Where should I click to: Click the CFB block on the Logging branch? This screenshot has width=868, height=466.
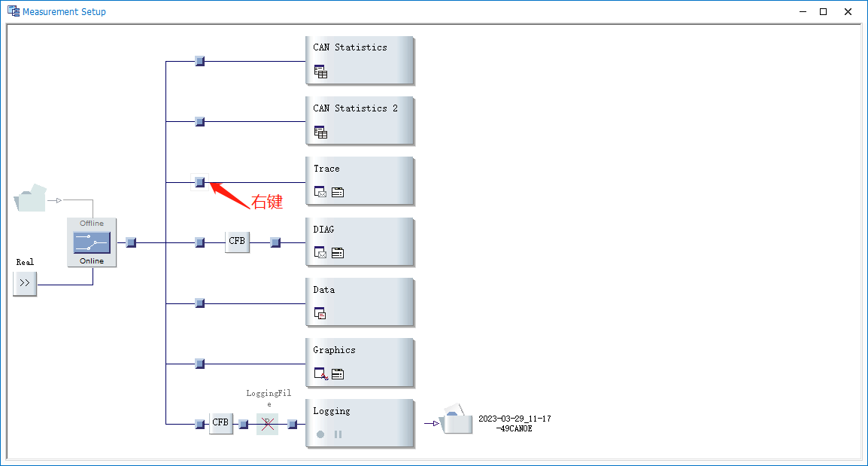[220, 423]
